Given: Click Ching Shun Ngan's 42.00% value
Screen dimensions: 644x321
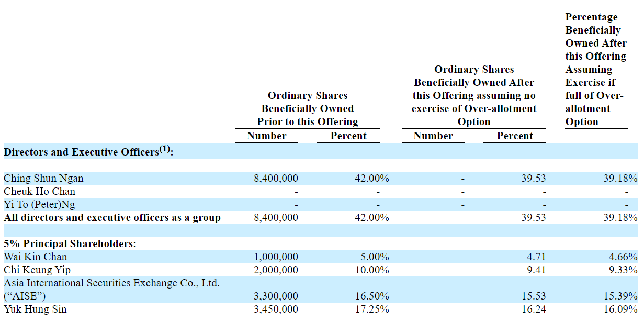Looking at the screenshot, I should tap(372, 178).
